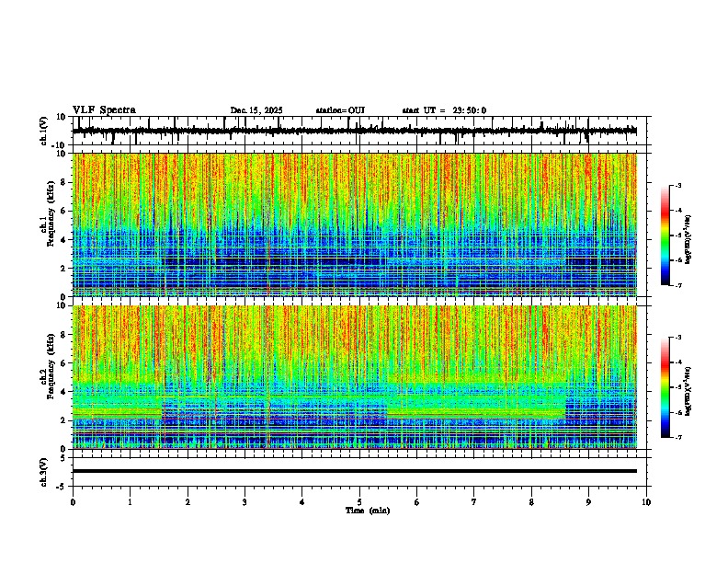This screenshot has width=728, height=563.
Task: Click the ch.2 "Frequency (kHz)" axis label
Action: click(x=51, y=365)
